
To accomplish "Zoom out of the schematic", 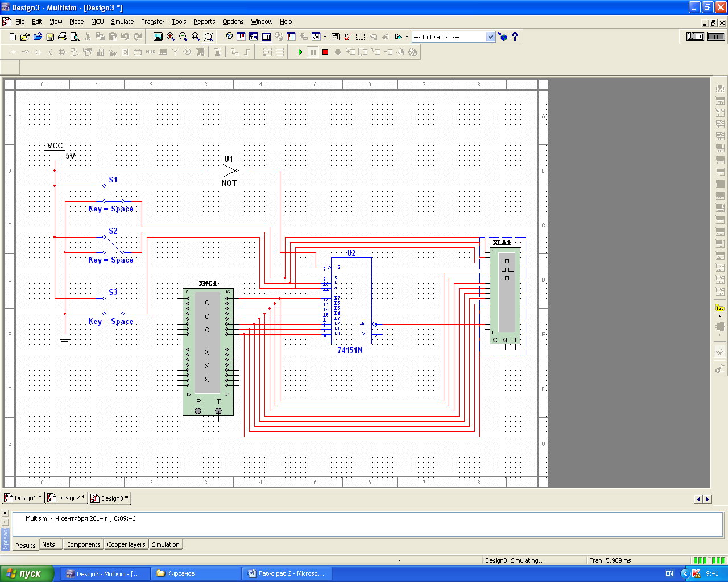I will (183, 36).
